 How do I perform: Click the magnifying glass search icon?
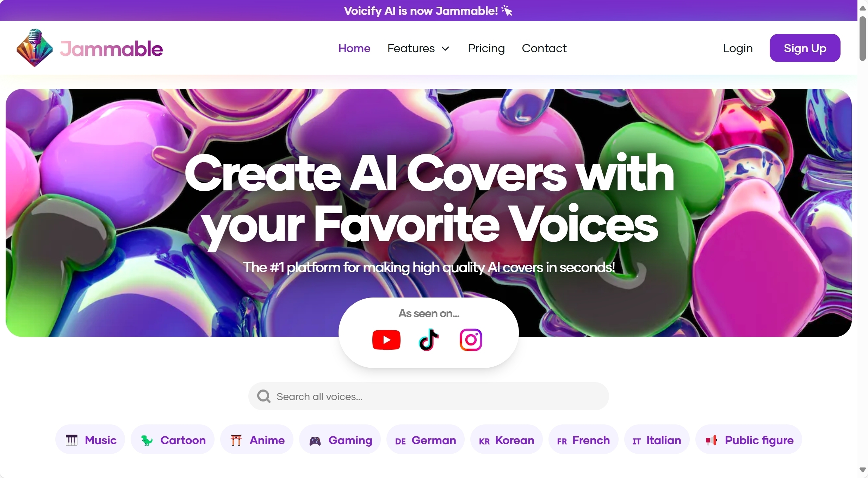[263, 396]
